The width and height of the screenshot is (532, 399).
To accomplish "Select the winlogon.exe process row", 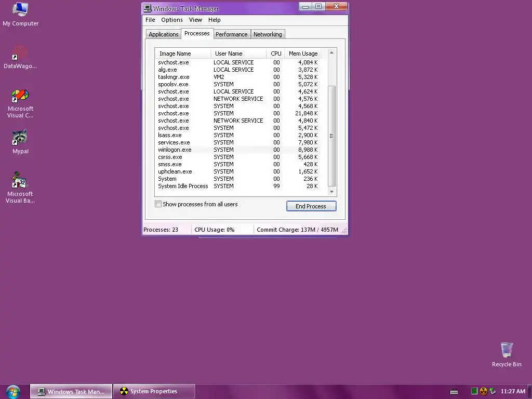I will pyautogui.click(x=238, y=150).
